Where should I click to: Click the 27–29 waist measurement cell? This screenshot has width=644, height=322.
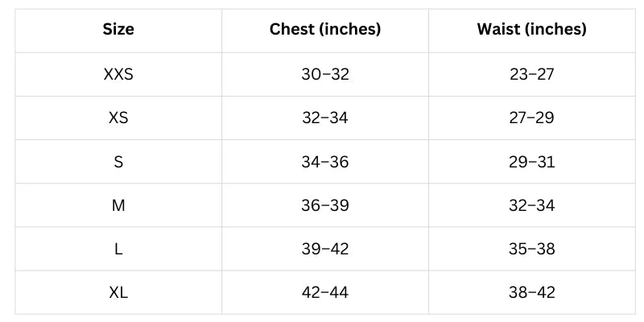pos(532,118)
